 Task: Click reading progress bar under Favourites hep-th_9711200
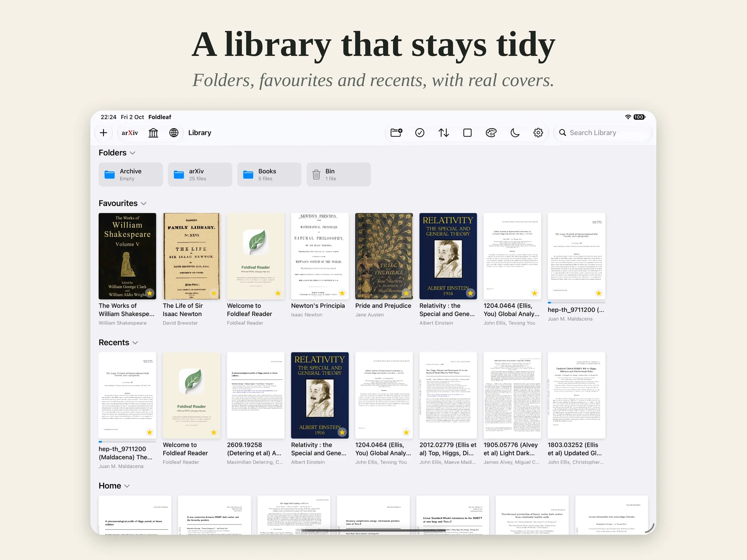pos(577,302)
